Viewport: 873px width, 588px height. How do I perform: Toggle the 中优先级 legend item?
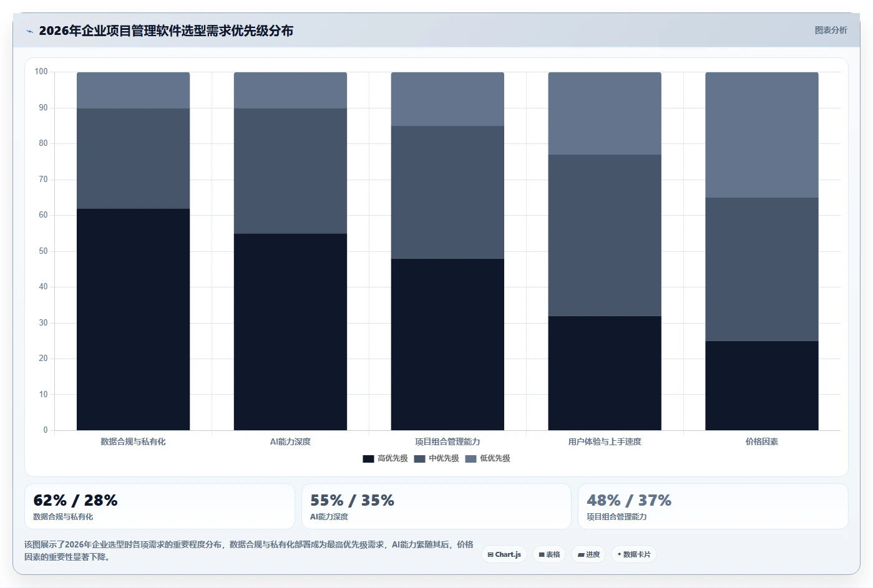click(x=436, y=458)
